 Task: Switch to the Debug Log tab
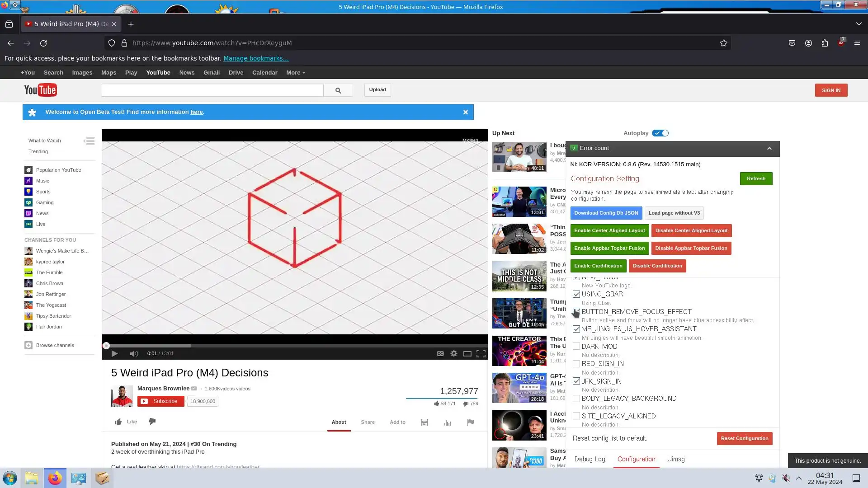[x=590, y=459]
